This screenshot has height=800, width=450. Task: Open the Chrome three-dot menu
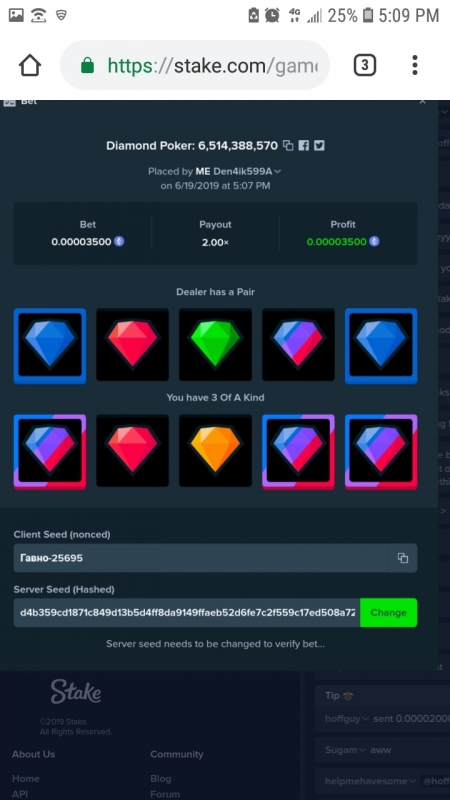coord(415,65)
